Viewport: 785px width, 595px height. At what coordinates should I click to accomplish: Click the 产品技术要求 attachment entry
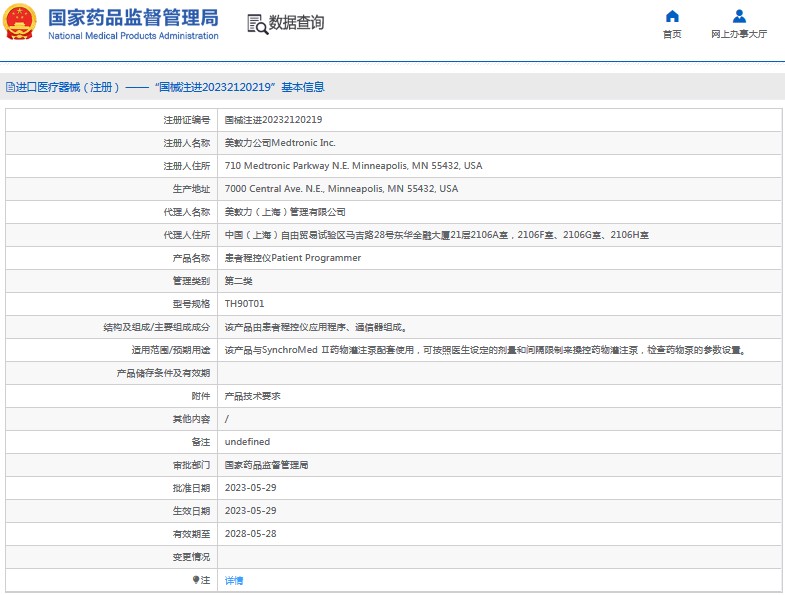coord(253,396)
